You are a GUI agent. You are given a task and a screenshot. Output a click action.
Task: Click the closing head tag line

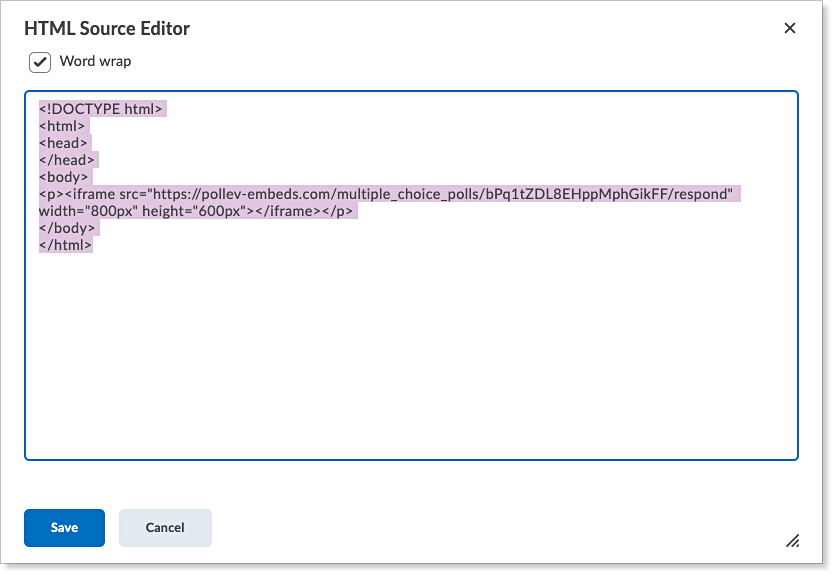[x=66, y=160]
